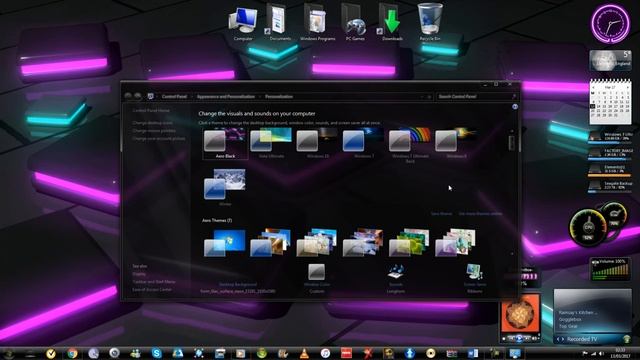Select the Windows 8 theme
Viewport: 640px width, 360px height.
tap(456, 143)
